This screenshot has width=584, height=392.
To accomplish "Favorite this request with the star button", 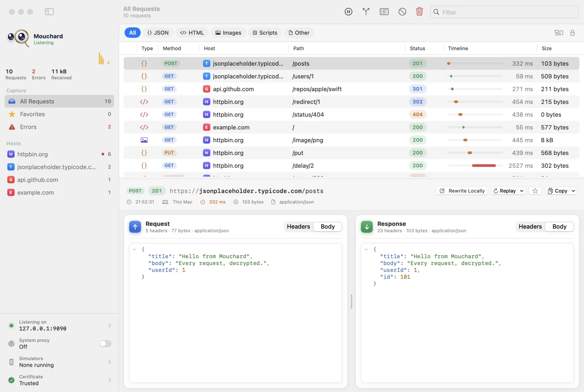I will [x=535, y=191].
